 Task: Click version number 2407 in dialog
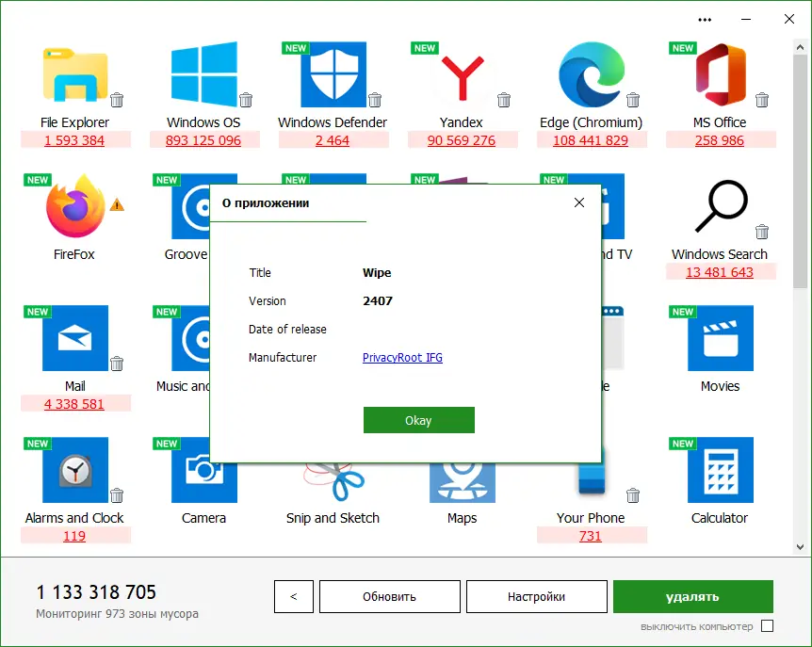coord(378,300)
